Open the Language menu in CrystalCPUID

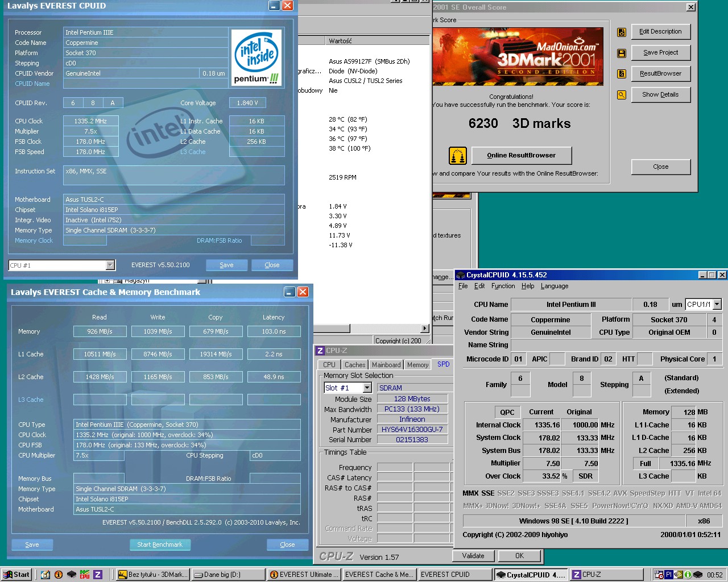(x=555, y=286)
